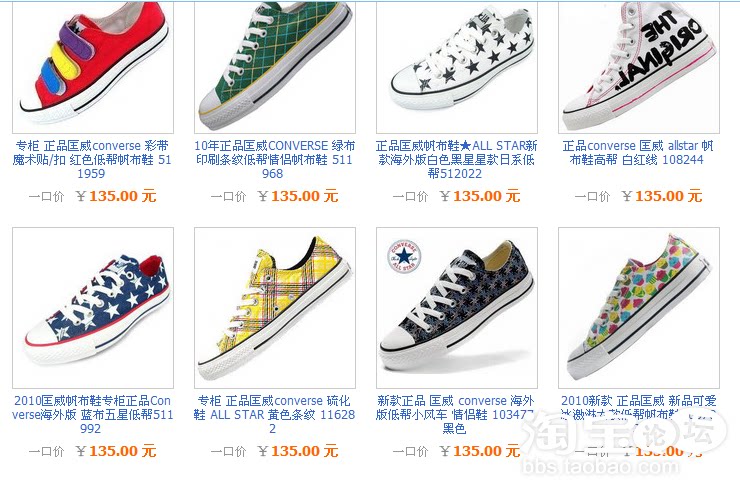740x481 pixels.
Task: Open the blue shoe with white stars thumbnail
Action: pos(93,308)
